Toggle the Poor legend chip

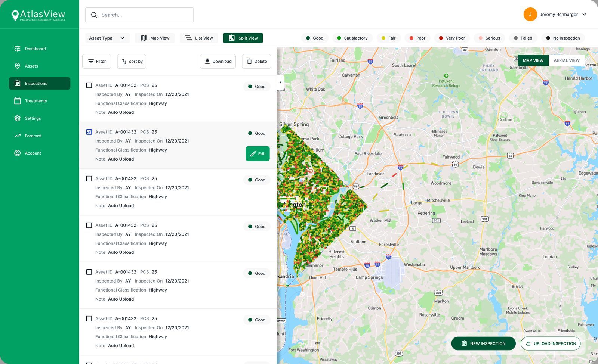coord(417,38)
